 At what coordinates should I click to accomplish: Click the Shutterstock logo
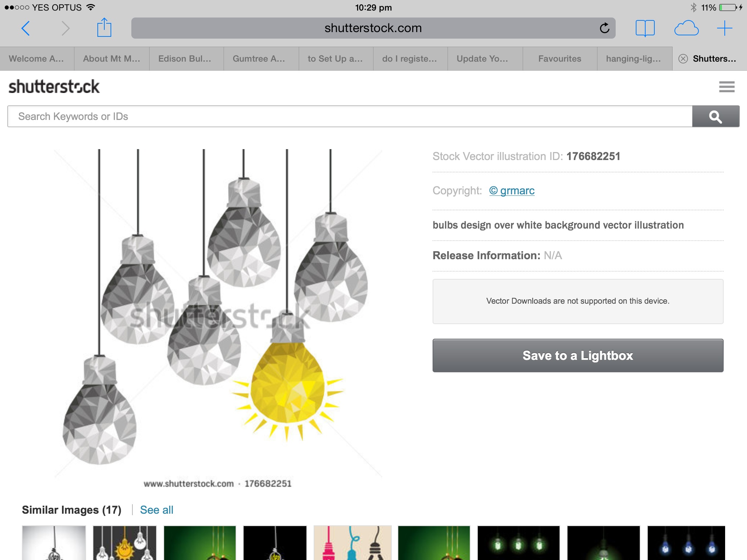54,87
